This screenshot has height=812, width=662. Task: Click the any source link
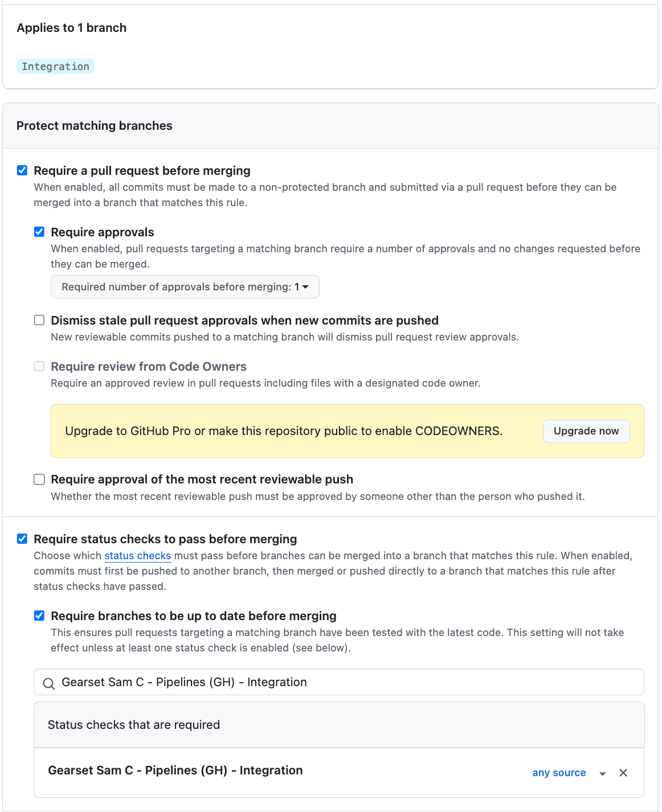click(559, 773)
